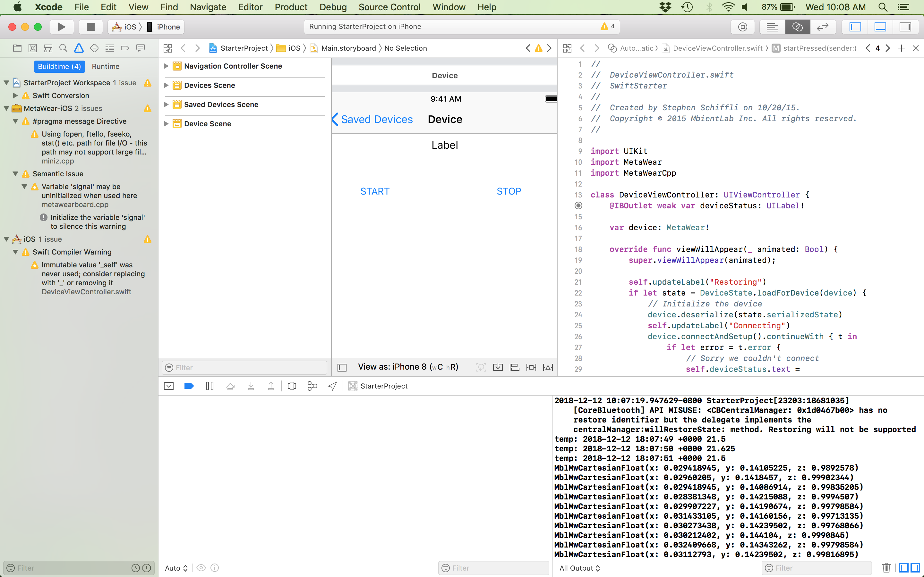The image size is (924, 577).
Task: Select the debug area show/hide icon
Action: [x=880, y=27]
